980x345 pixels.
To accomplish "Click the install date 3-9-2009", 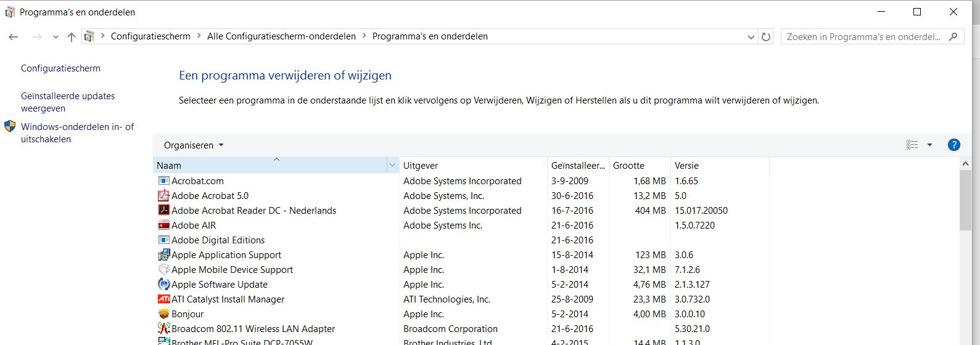I will (570, 181).
